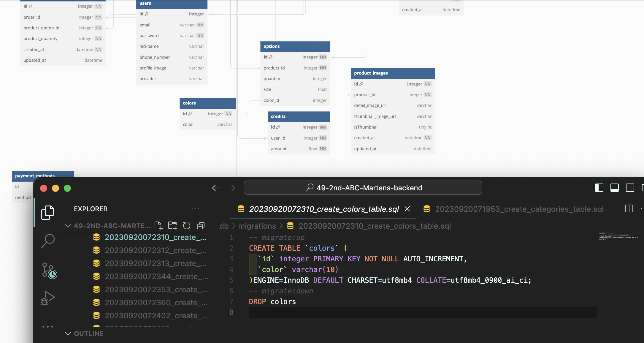
Task: Collapse all folders in Explorer
Action: 201,226
